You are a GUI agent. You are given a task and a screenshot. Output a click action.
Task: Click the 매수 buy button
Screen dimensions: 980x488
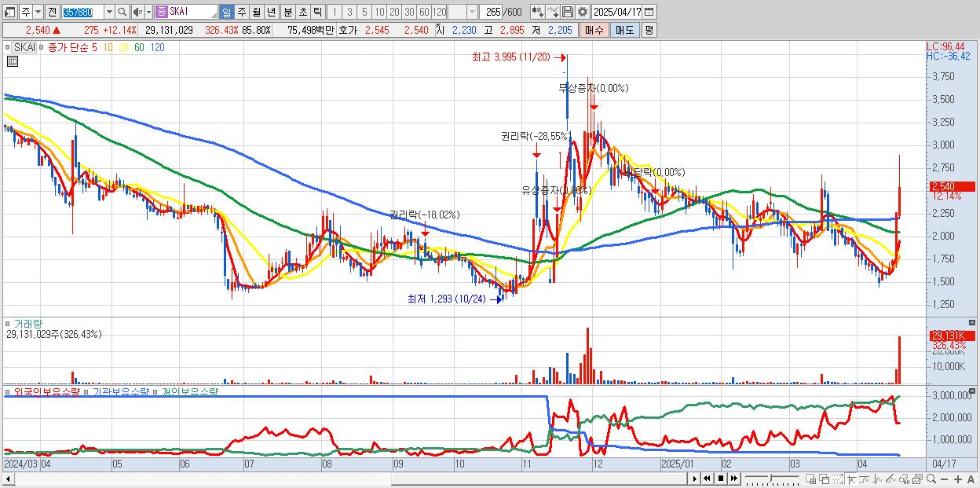594,30
